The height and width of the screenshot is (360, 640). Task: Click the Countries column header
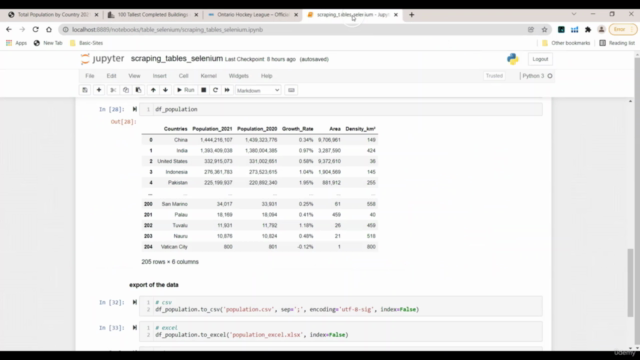click(x=176, y=129)
